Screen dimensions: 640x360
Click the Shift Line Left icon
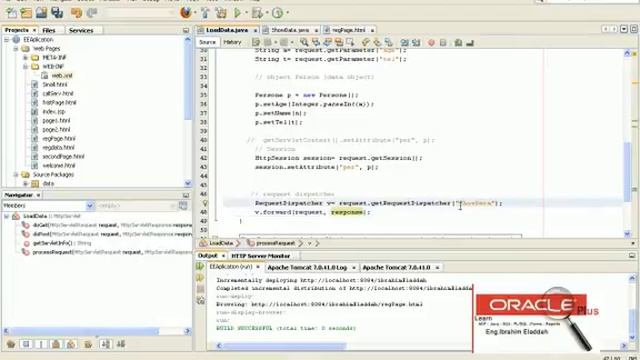404,42
